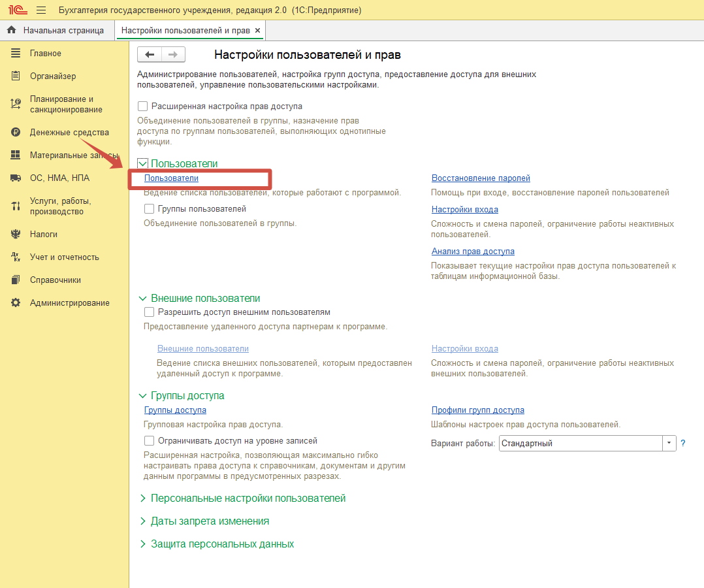Open the Денежные средства section
The height and width of the screenshot is (588, 704).
click(70, 132)
